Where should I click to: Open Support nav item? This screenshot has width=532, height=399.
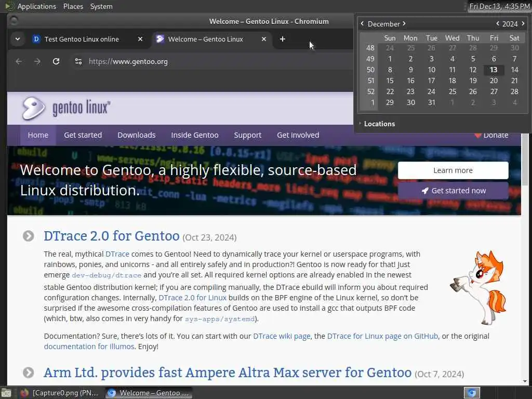(x=248, y=135)
